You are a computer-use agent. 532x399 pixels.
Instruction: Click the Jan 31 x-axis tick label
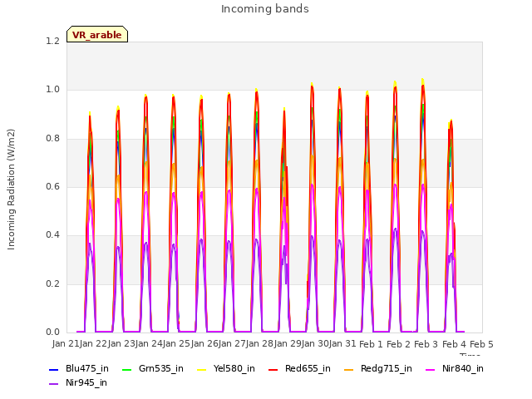pyautogui.click(x=342, y=344)
